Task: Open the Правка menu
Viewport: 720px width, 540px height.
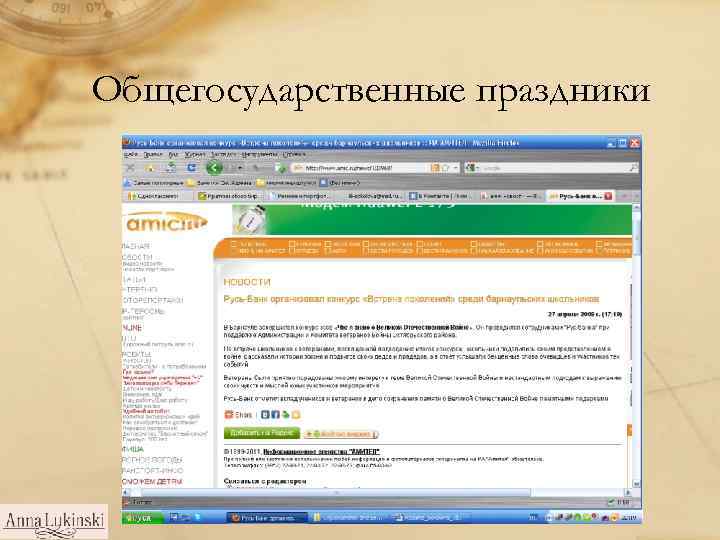Action: pyautogui.click(x=153, y=155)
